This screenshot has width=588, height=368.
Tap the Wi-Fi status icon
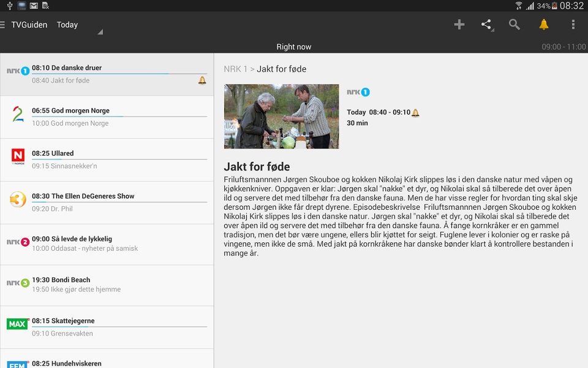(x=519, y=6)
